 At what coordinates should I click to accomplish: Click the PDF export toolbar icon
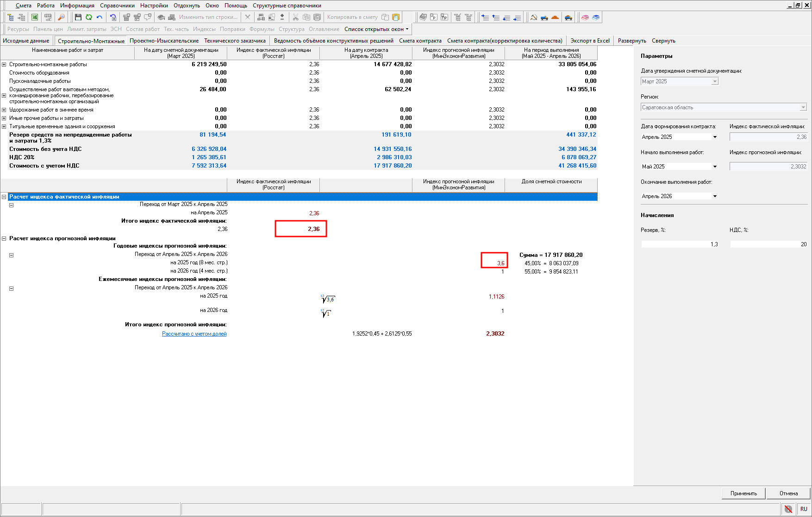(48, 17)
